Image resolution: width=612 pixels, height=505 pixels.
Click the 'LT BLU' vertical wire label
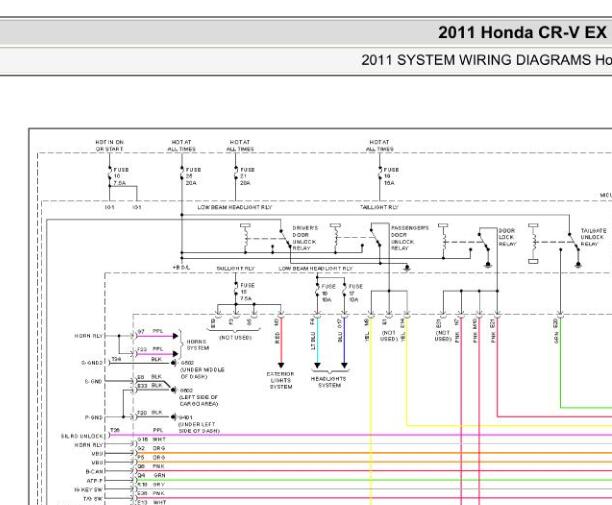point(313,341)
